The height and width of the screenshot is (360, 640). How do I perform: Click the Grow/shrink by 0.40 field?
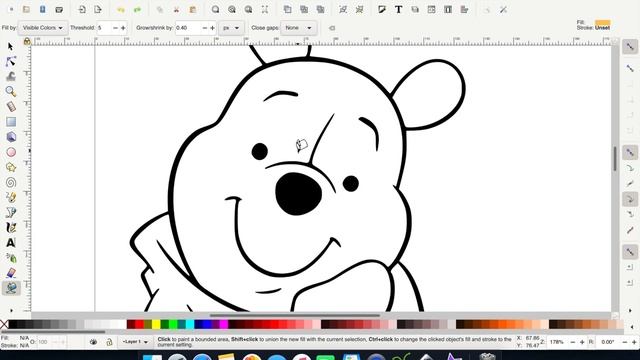(x=188, y=28)
